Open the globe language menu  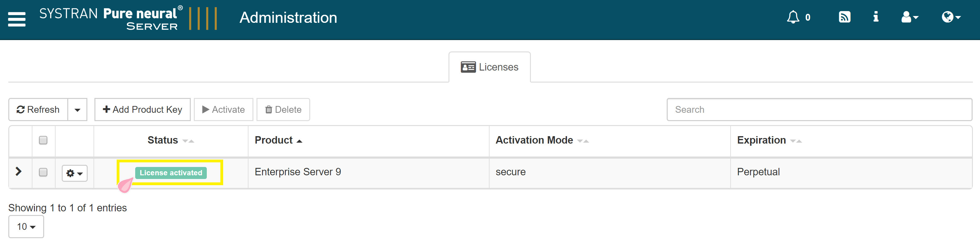pyautogui.click(x=951, y=18)
